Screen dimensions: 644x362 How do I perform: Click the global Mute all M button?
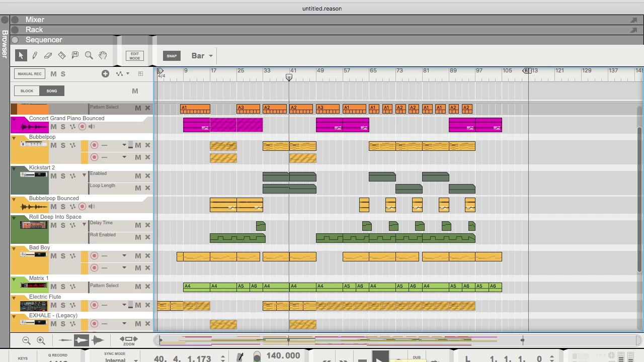click(54, 74)
